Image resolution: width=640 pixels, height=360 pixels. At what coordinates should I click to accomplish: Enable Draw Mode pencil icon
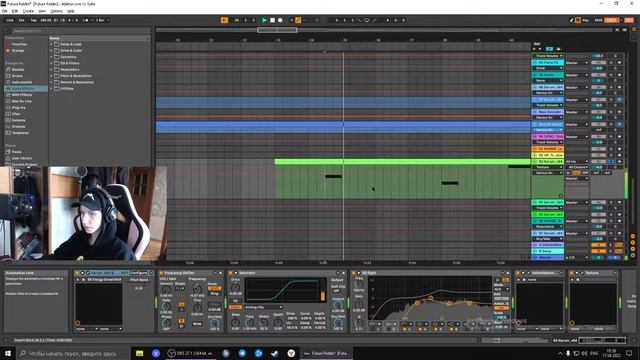(x=571, y=20)
